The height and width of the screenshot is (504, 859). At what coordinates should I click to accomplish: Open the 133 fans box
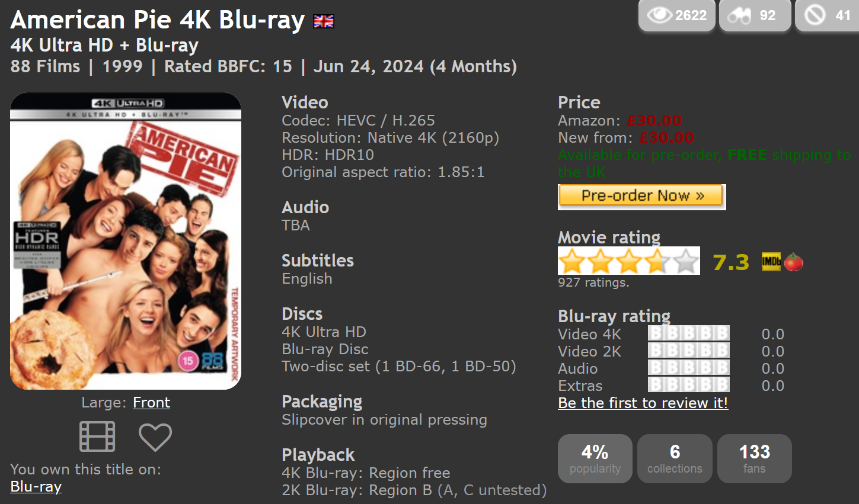755,459
